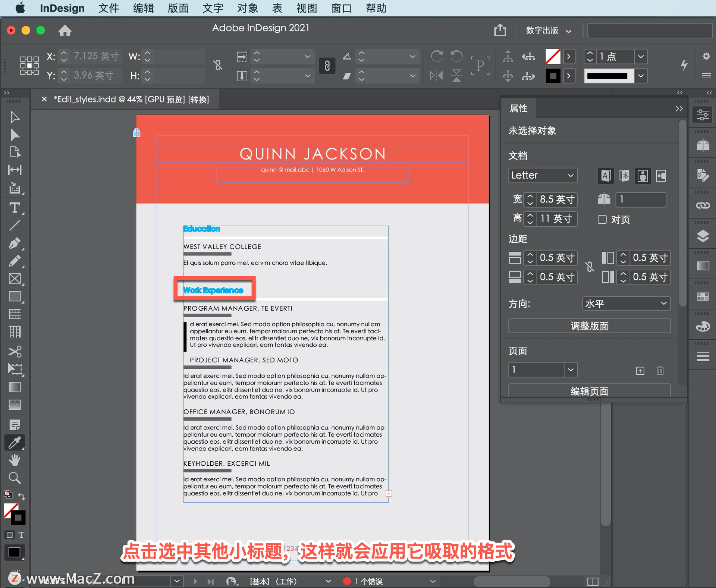The height and width of the screenshot is (588, 716).
Task: Toggle constrain width and height proportions
Action: (218, 66)
